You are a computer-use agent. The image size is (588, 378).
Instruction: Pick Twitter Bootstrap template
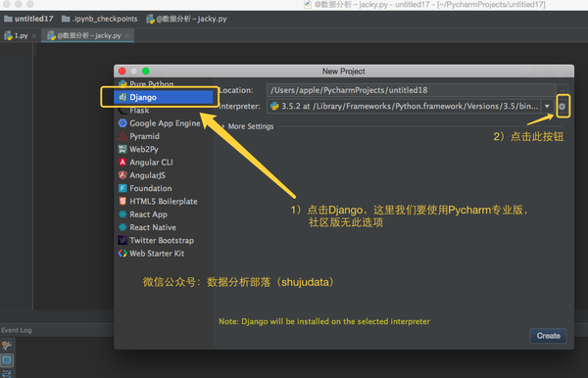(x=164, y=241)
